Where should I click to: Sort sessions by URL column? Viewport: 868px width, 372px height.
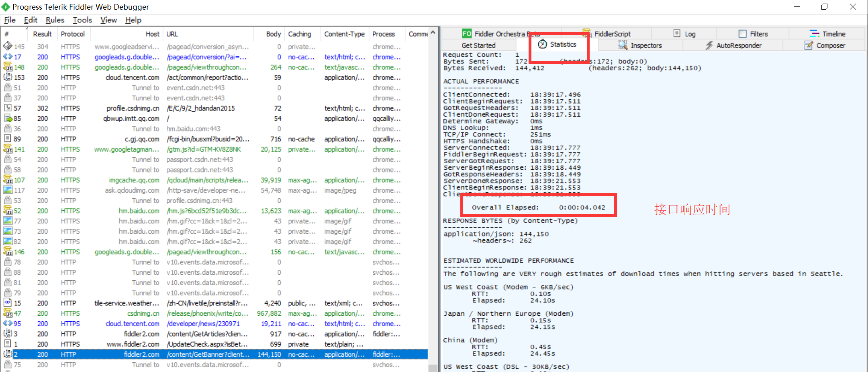(208, 34)
